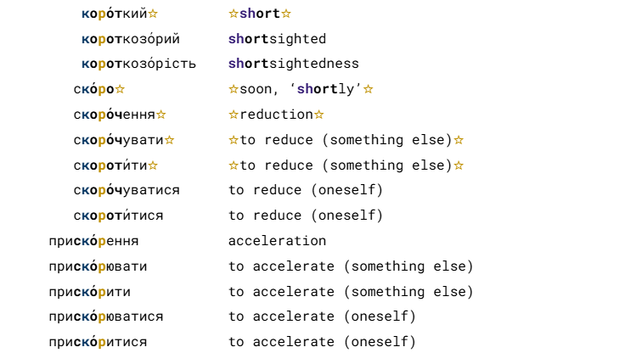636x364 pixels.
Task: Click the star after скоро́чення
Action: click(x=161, y=115)
